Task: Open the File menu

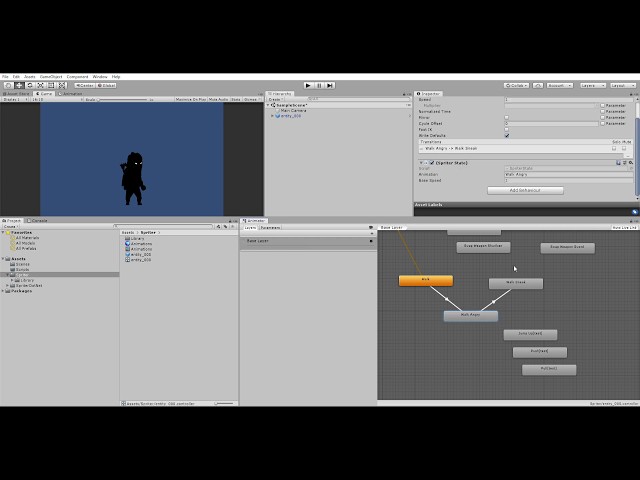Action: click(5, 77)
